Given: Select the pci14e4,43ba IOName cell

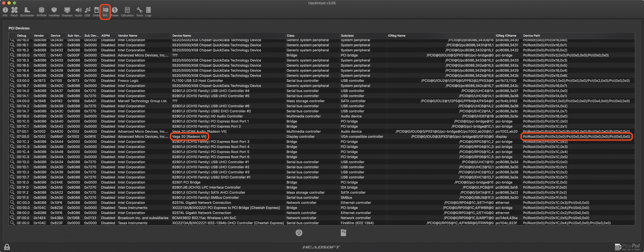Looking at the screenshot, I should click(x=507, y=218).
